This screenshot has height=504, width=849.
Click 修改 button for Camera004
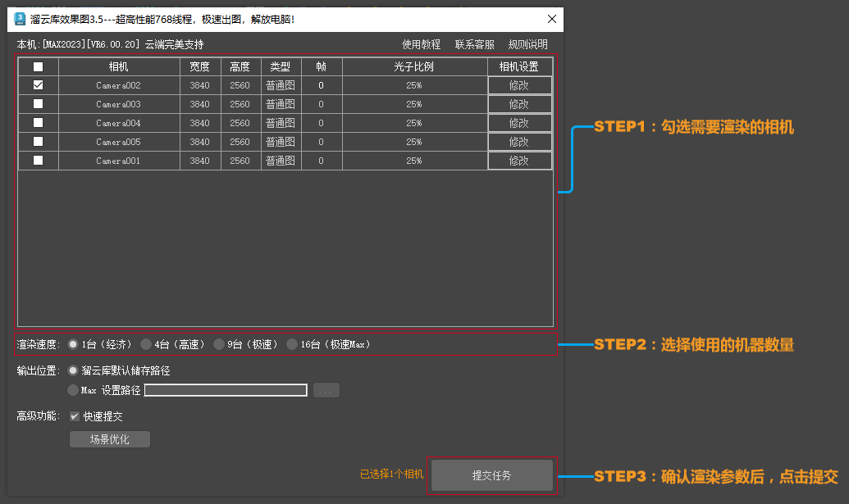520,123
